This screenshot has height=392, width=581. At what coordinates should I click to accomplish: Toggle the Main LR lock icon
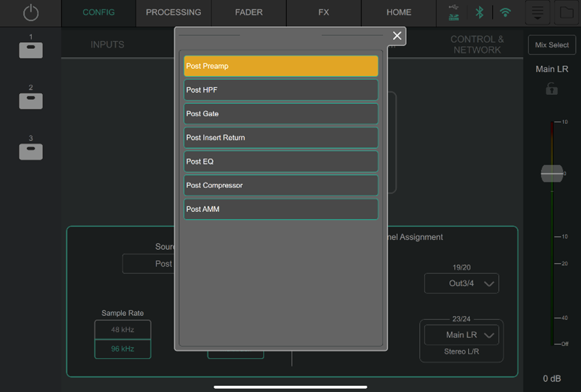pos(551,89)
